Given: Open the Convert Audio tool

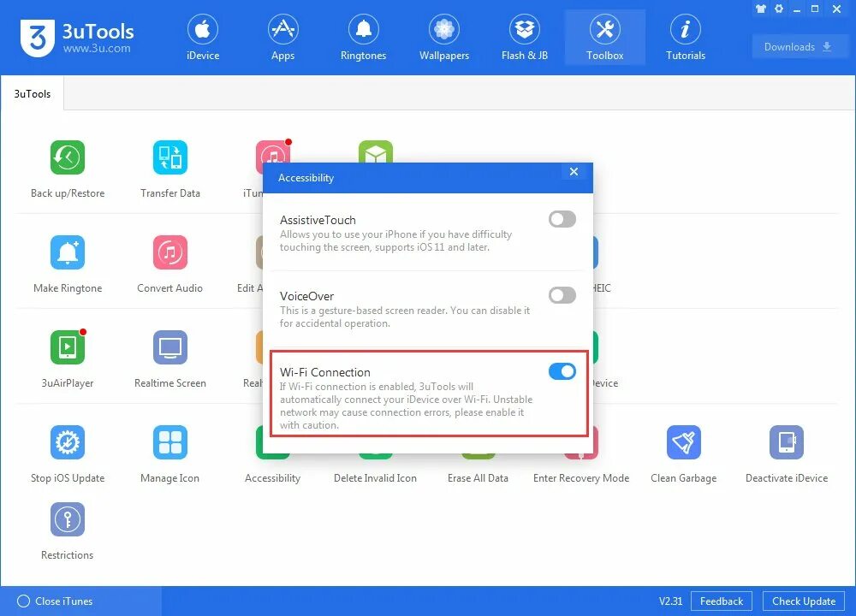Looking at the screenshot, I should (x=170, y=252).
